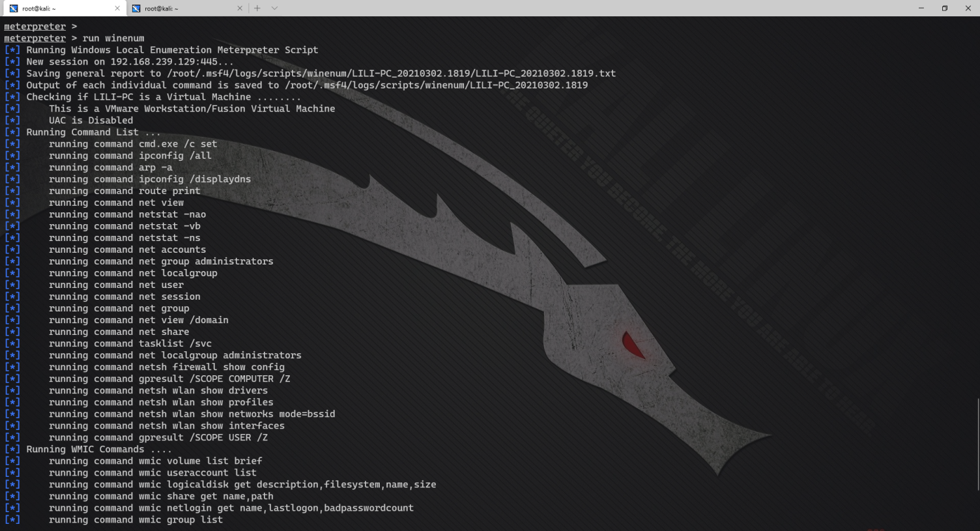Close the inactive second root@kali tab
The image size is (980, 531).
click(239, 8)
